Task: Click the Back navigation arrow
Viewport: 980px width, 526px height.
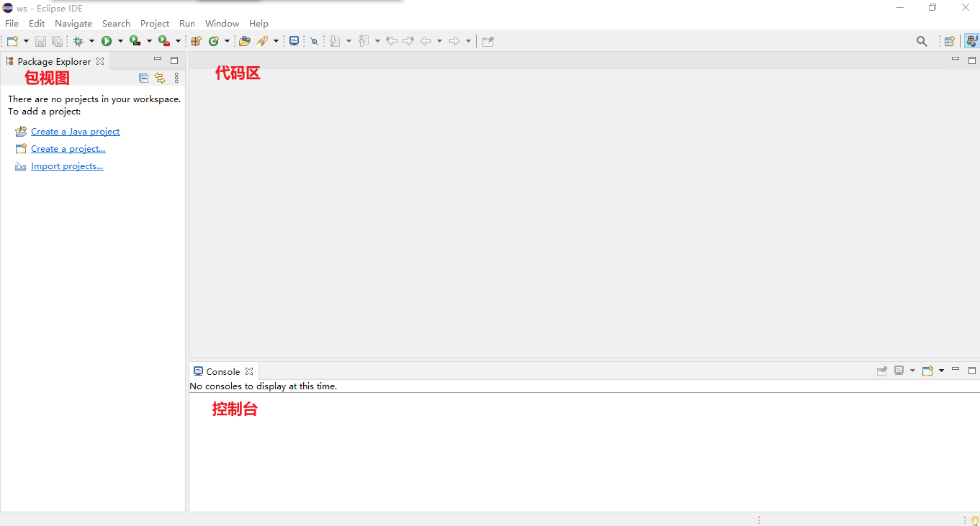Action: coord(426,41)
